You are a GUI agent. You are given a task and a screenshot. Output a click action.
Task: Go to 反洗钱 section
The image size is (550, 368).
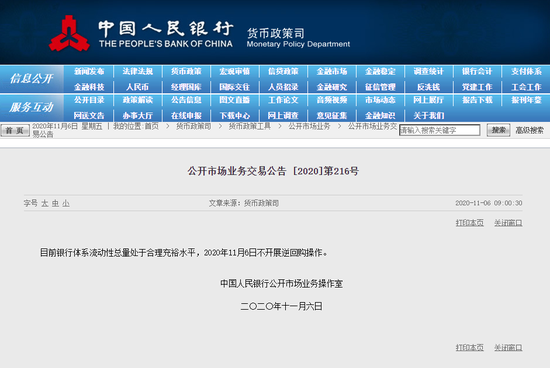(429, 87)
